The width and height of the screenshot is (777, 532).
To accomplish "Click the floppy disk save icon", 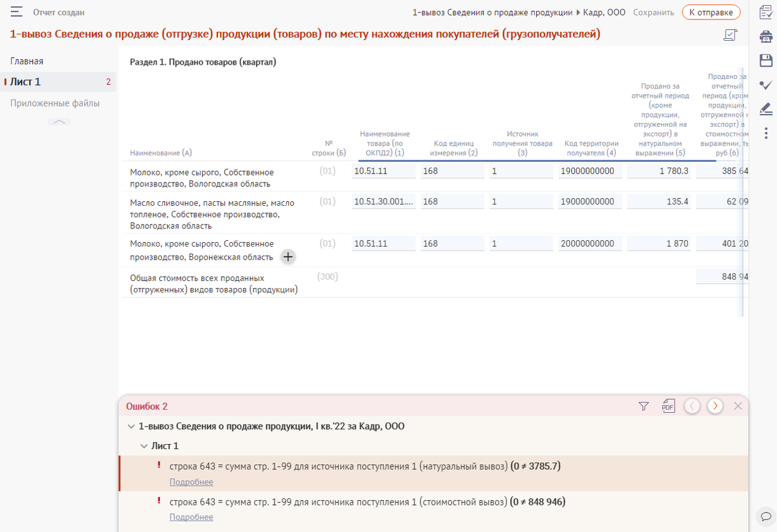I will coord(765,61).
